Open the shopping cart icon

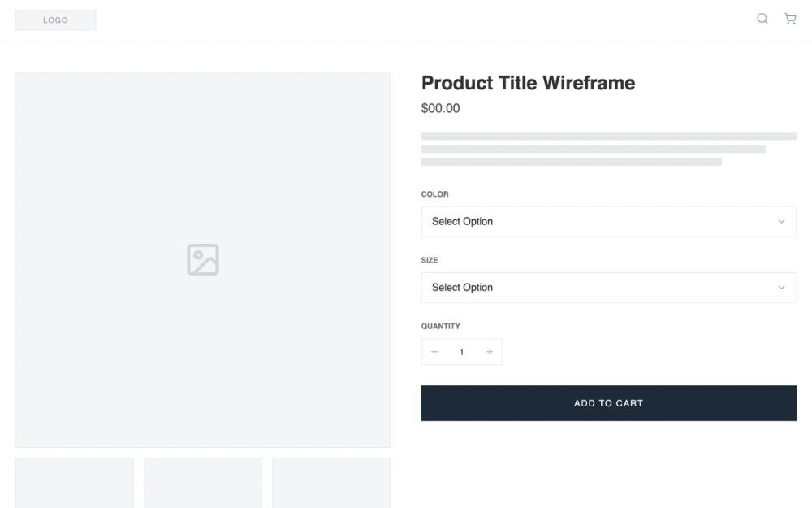[789, 18]
